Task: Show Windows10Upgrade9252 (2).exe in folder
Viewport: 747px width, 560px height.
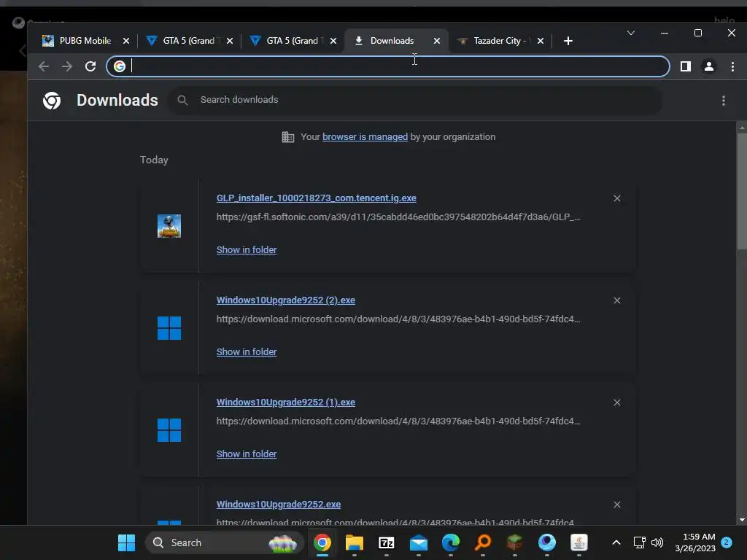Action: [247, 352]
